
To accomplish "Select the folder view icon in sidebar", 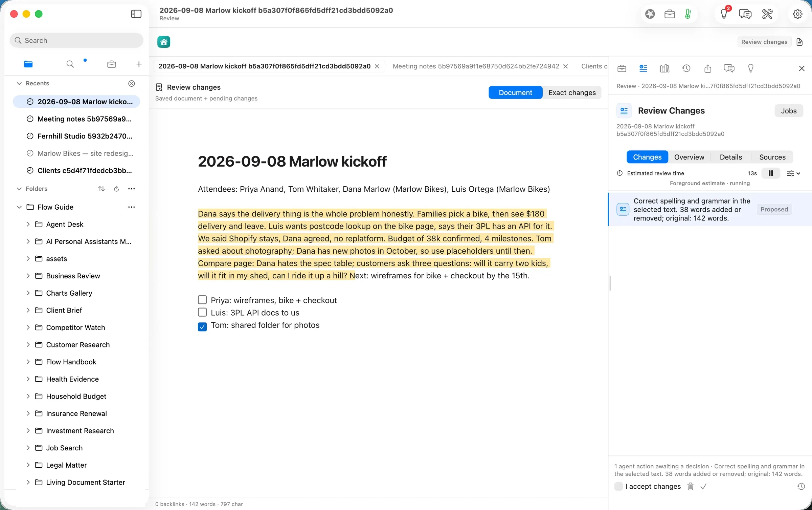I will coord(28,64).
